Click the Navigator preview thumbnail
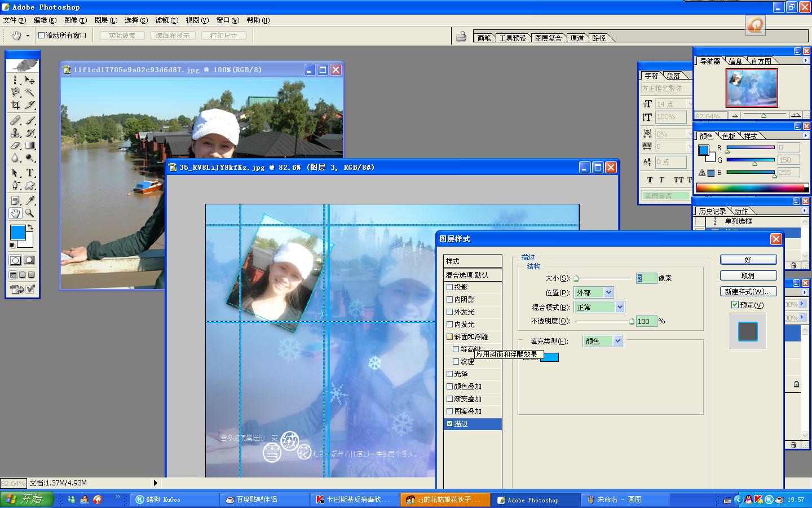This screenshot has width=812, height=508. pos(752,88)
